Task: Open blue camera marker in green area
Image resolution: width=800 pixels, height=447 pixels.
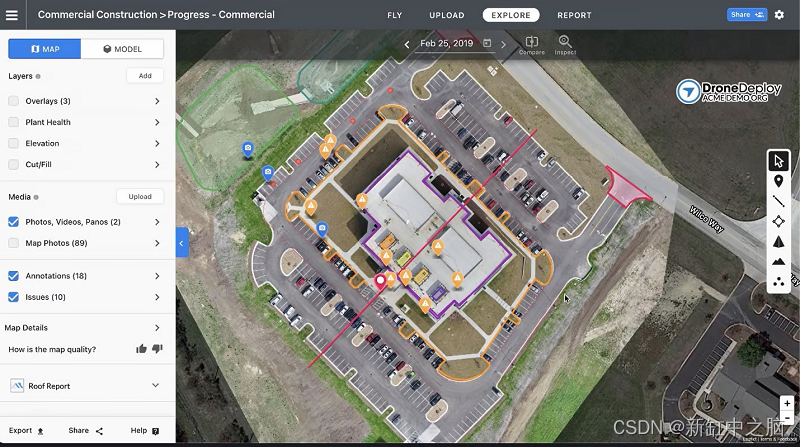Action: (x=247, y=150)
